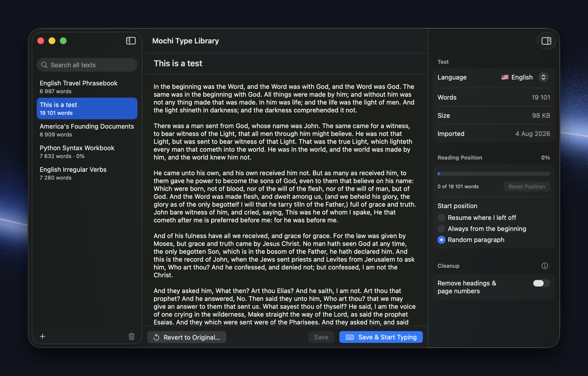Click the US flag language icon

click(505, 77)
